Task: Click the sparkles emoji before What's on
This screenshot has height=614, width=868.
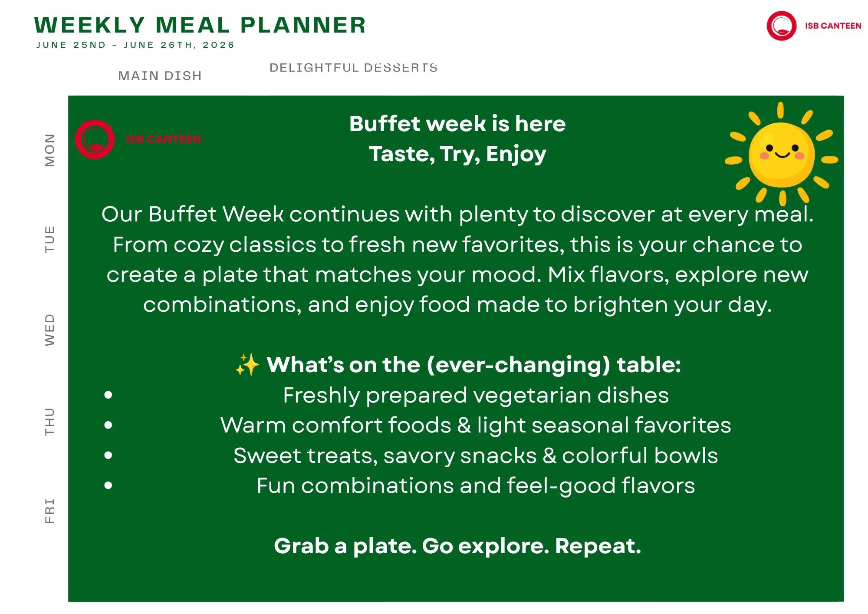Action: pyautogui.click(x=247, y=364)
